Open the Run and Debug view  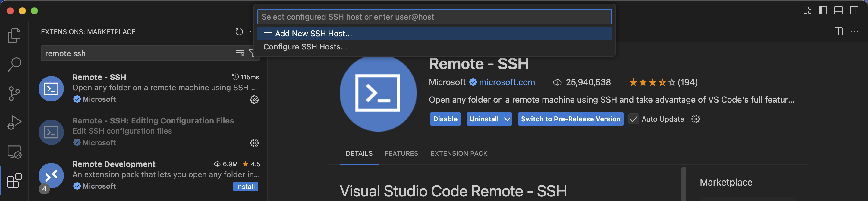[14, 123]
